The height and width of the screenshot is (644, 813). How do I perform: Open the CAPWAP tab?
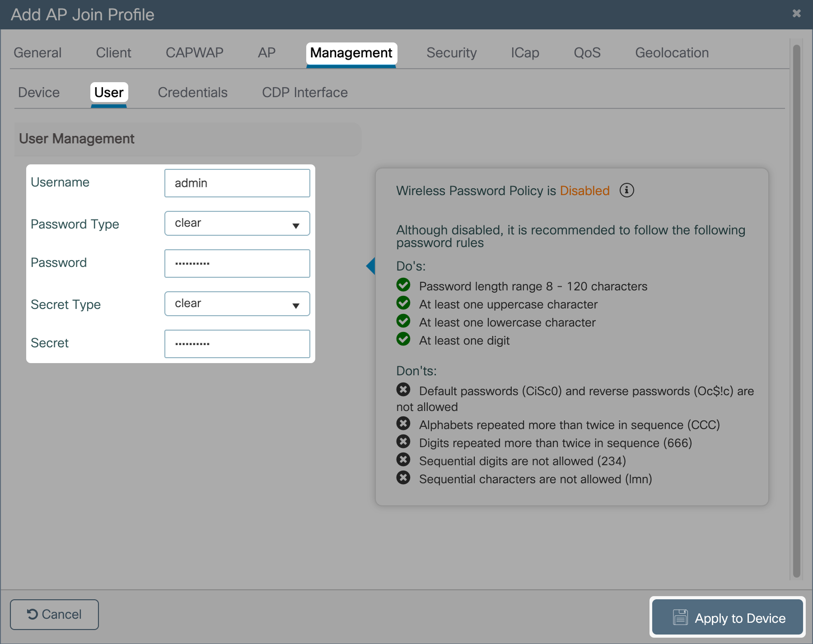pyautogui.click(x=194, y=53)
